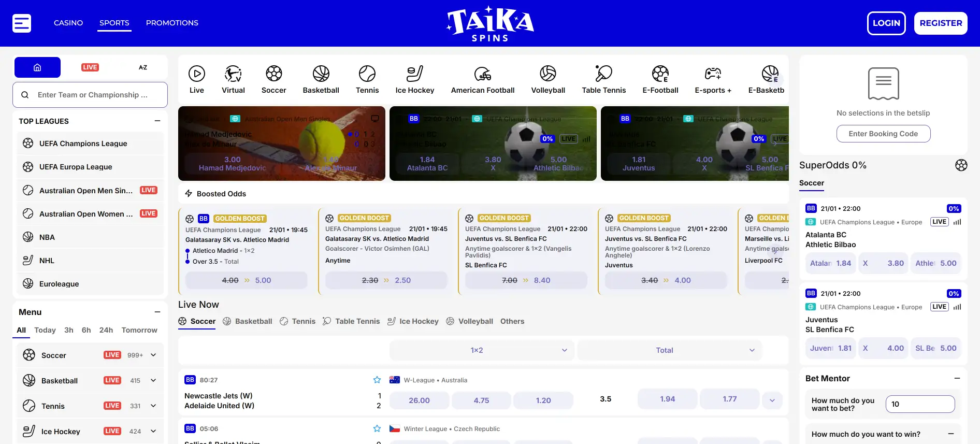Switch Live Now to Table Tennis tab

[x=351, y=321]
